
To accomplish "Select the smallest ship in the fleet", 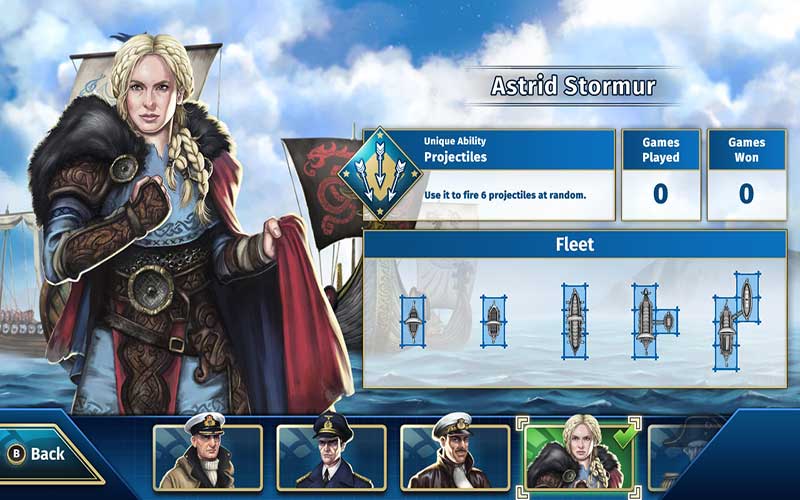I will (413, 321).
